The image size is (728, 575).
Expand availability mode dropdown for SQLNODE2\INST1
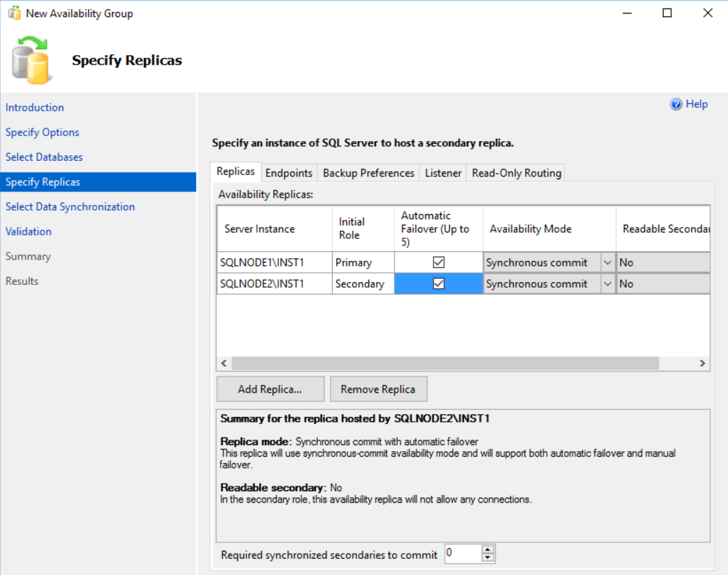tap(607, 284)
